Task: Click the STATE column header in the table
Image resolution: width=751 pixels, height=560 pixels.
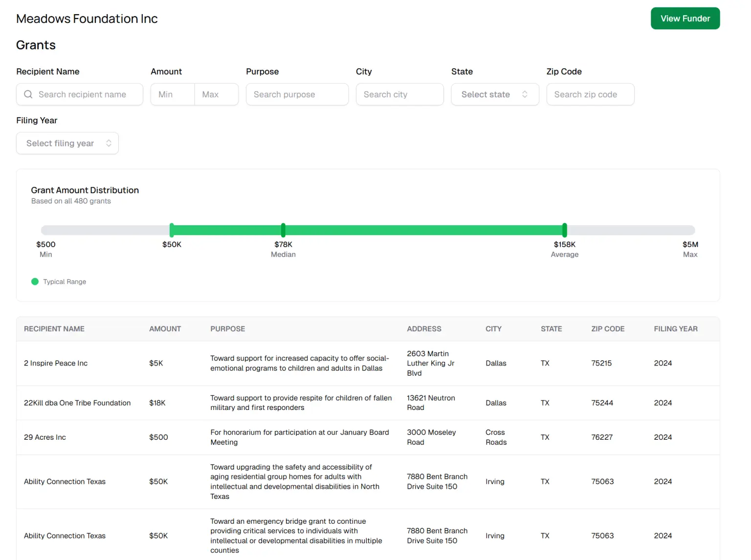Action: (551, 329)
